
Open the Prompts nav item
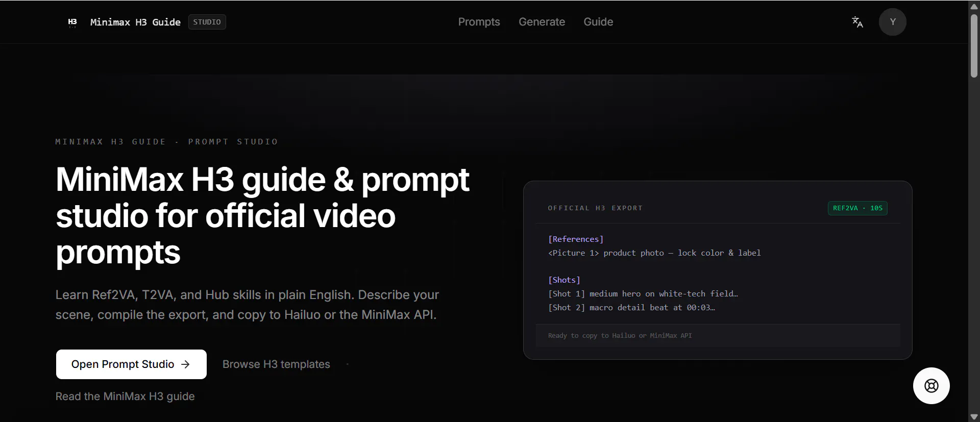click(479, 22)
